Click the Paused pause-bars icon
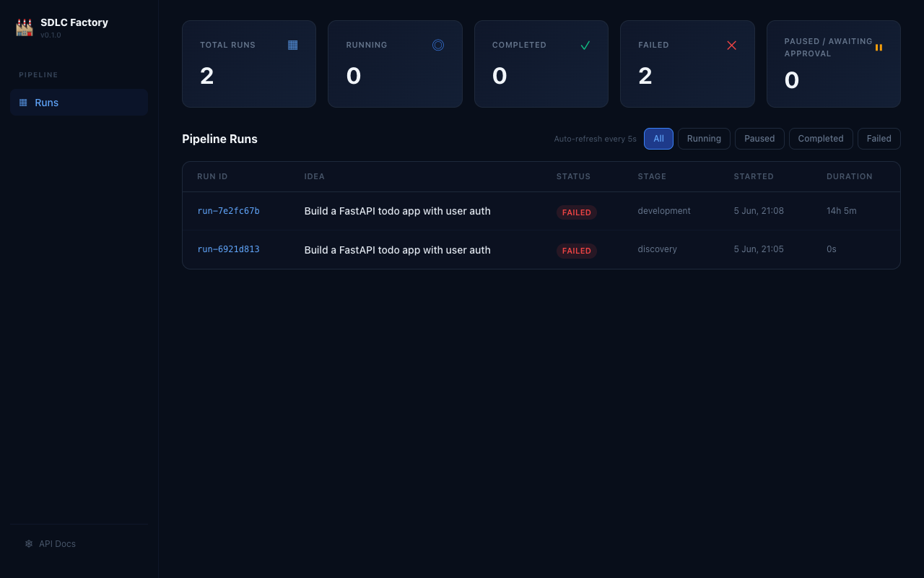 click(x=879, y=47)
